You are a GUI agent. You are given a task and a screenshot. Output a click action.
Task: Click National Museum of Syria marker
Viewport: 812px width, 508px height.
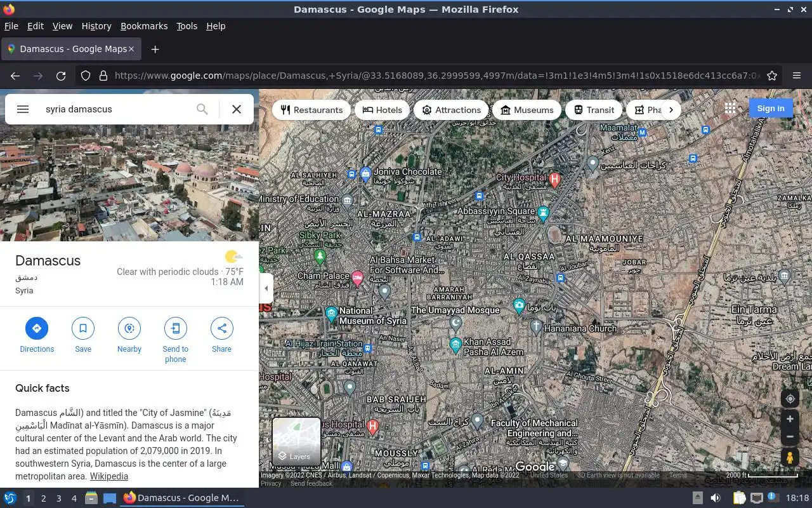click(x=331, y=314)
